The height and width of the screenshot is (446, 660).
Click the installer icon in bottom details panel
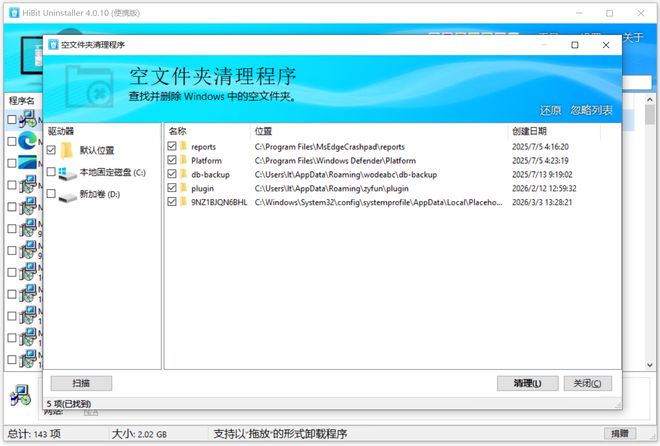pyautogui.click(x=20, y=395)
